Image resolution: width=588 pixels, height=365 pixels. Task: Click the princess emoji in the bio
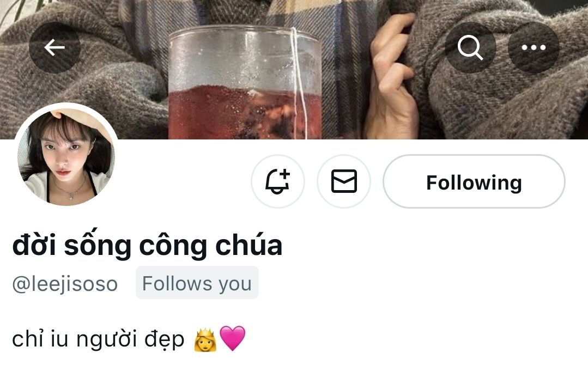pos(205,339)
